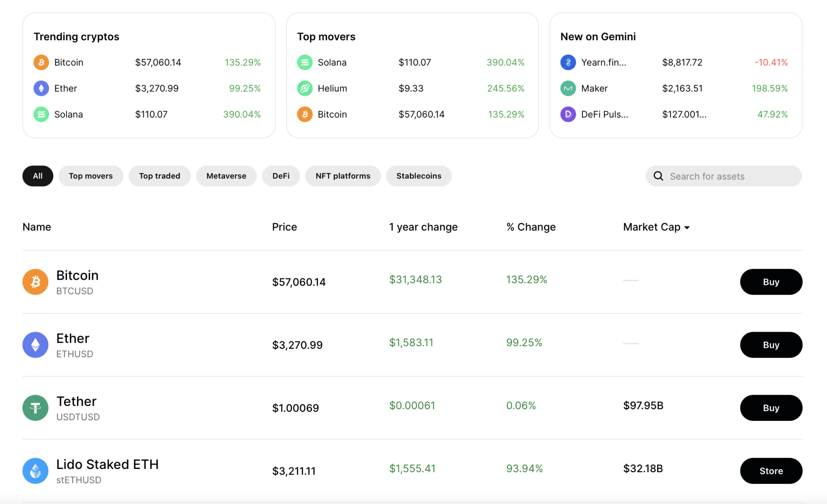Switch to Top movers filter
The height and width of the screenshot is (504, 827).
tap(91, 176)
